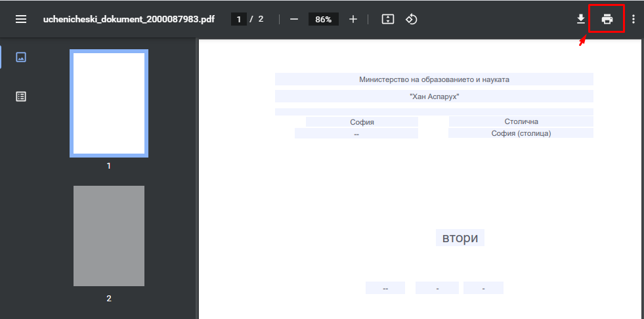Click the "Министерство на образованието и науката" field
Viewport: 644px width, 319px height.
[434, 79]
